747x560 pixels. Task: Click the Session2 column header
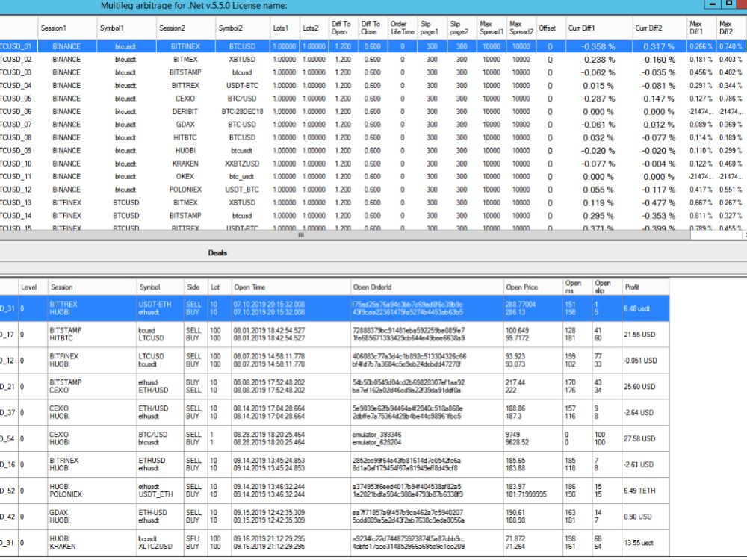click(186, 28)
